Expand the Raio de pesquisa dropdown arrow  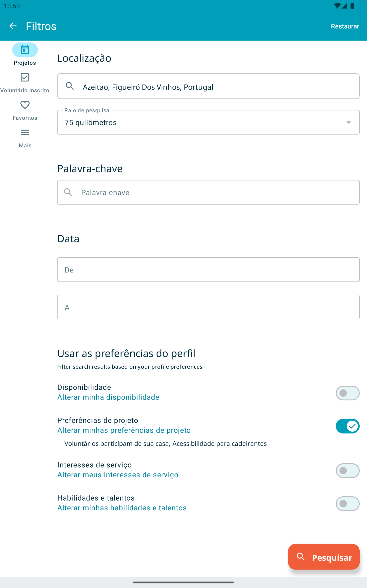(x=349, y=122)
